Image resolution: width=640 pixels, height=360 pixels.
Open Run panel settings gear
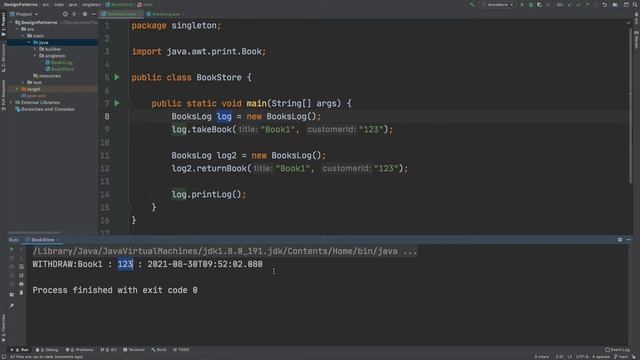tap(620, 240)
